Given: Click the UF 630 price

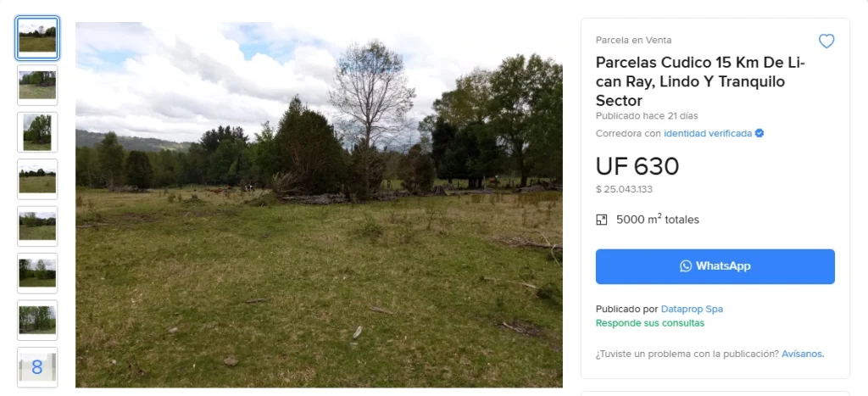Looking at the screenshot, I should pyautogui.click(x=637, y=166).
